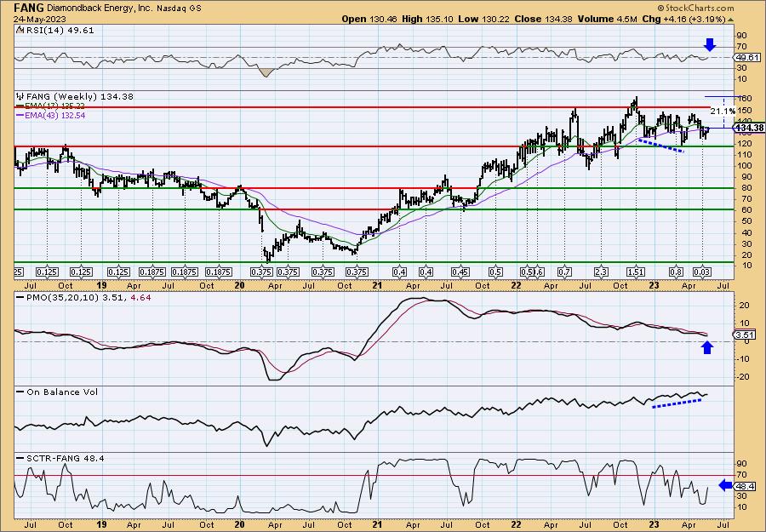Click the 48.4 SCTR value tag
The height and width of the screenshot is (532, 766).
coord(745,485)
